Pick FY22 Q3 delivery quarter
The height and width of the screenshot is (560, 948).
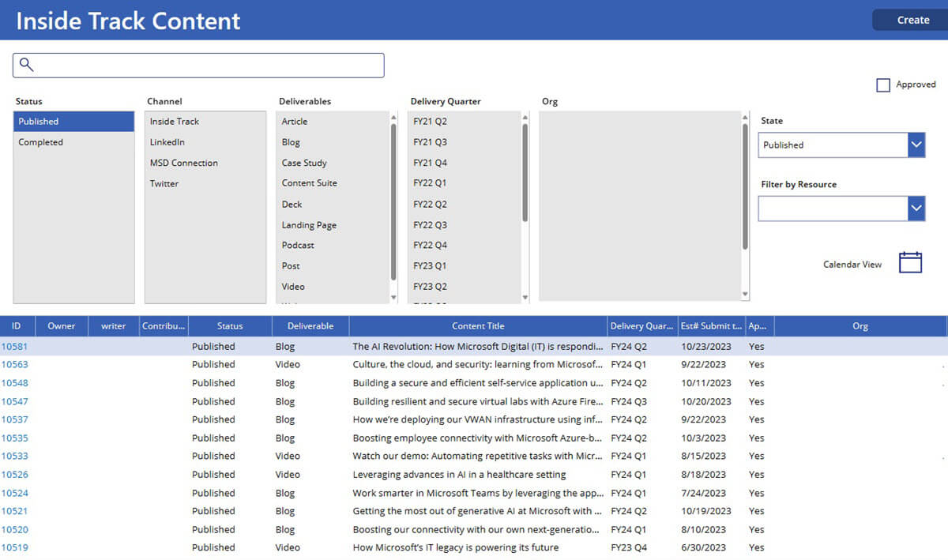tap(465, 225)
